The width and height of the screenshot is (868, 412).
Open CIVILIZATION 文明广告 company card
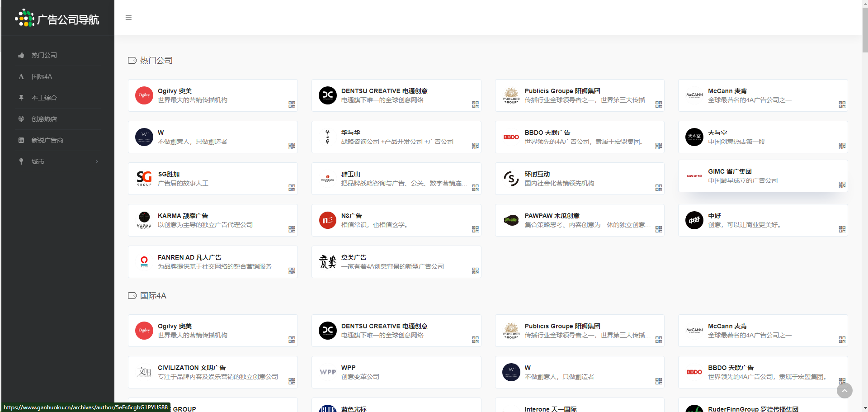[x=213, y=372]
